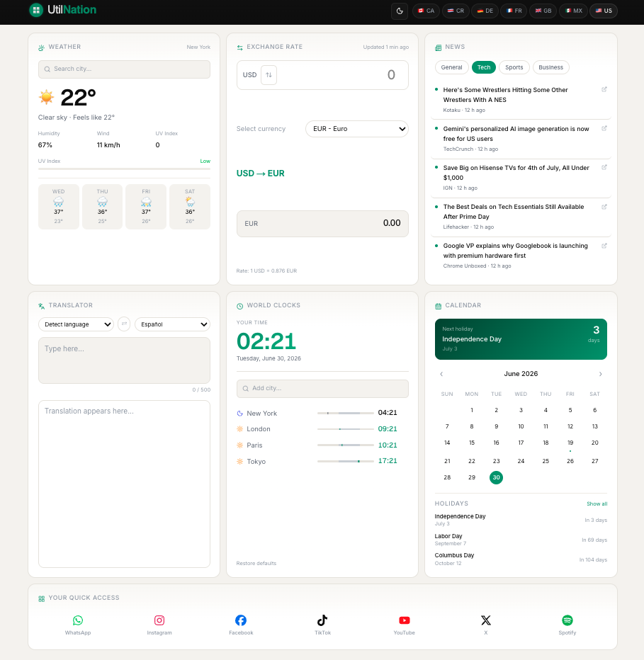Click the Tokyo clock row
This screenshot has width=644, height=660.
(x=322, y=461)
